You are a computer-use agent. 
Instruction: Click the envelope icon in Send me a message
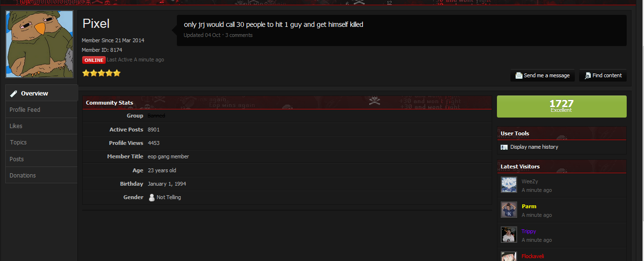(x=519, y=76)
